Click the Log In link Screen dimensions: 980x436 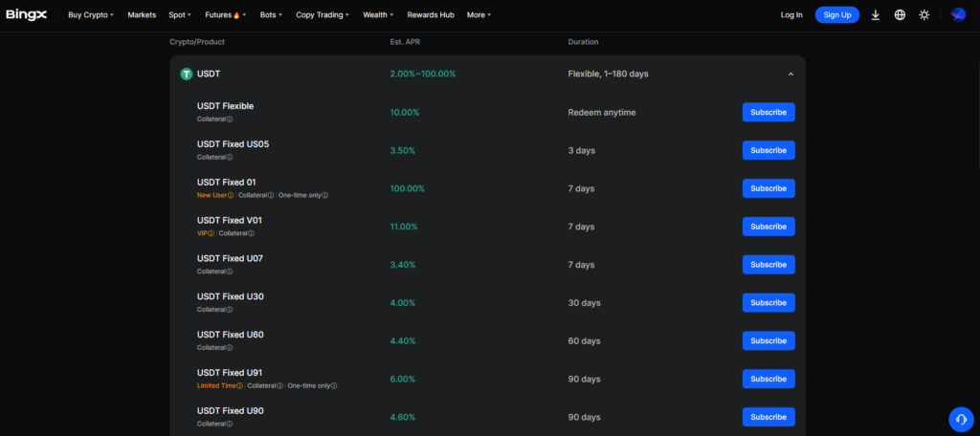pyautogui.click(x=791, y=15)
